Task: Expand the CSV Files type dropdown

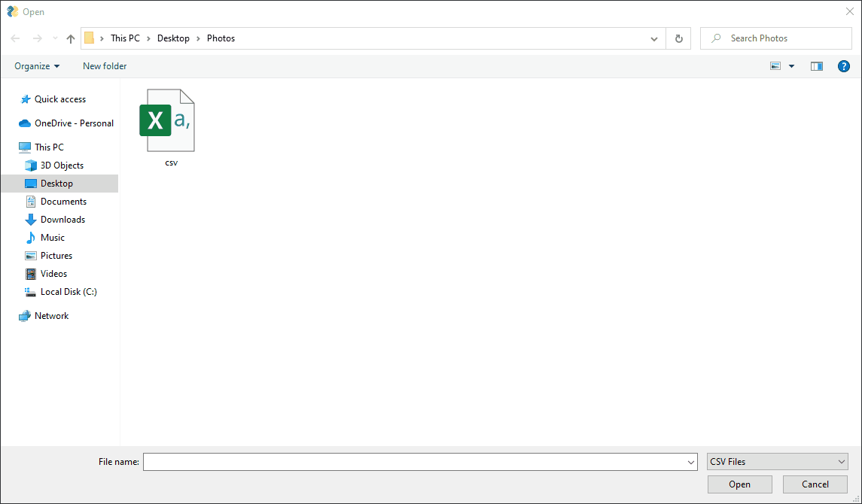Action: coord(778,462)
